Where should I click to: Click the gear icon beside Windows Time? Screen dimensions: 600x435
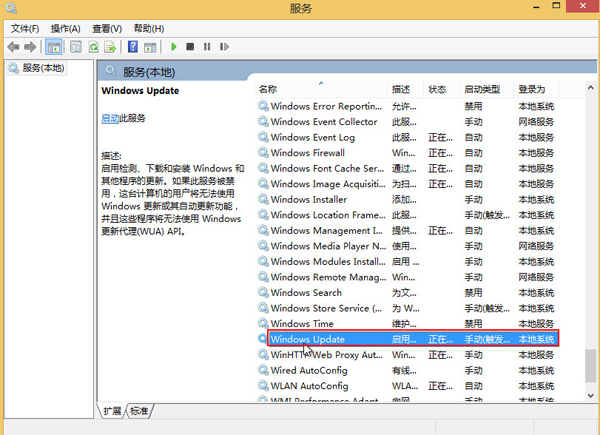tap(263, 323)
